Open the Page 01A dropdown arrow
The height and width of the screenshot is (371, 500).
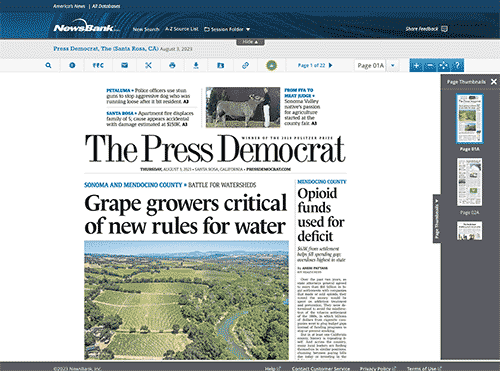(393, 65)
